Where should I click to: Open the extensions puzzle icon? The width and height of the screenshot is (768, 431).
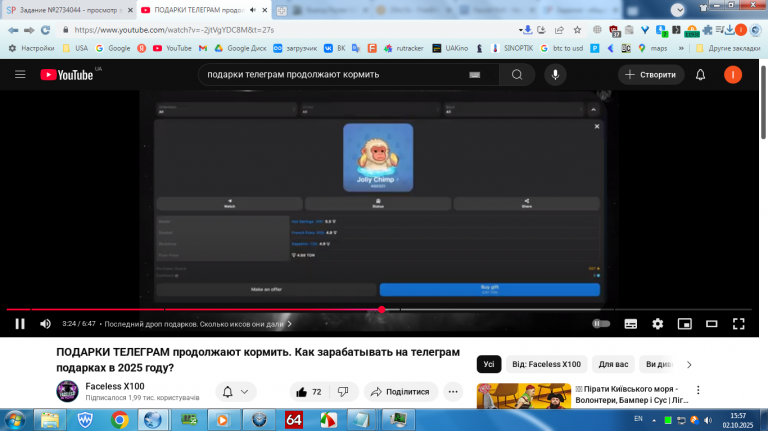707,30
